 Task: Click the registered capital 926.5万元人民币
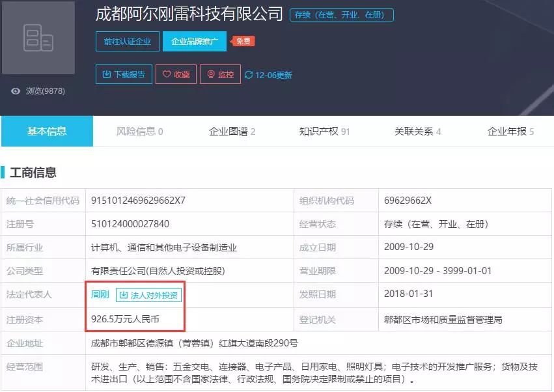coord(125,319)
